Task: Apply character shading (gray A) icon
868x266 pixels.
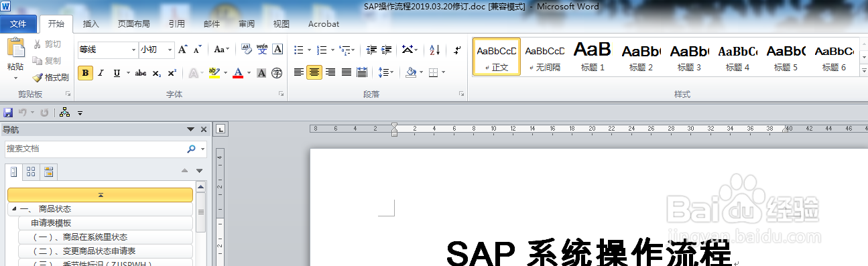Action: point(261,73)
